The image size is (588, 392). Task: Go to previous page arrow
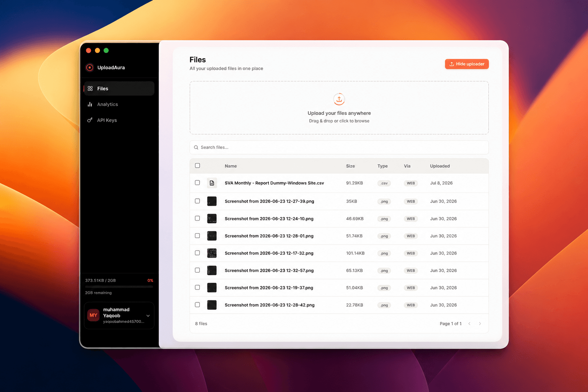pos(469,323)
